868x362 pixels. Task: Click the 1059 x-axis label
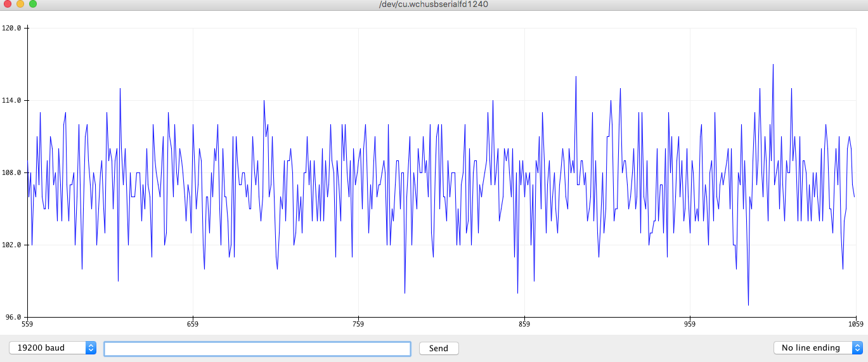pos(856,324)
